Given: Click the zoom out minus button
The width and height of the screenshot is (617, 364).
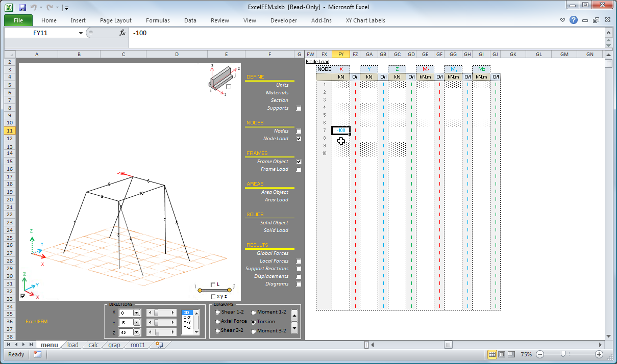Looking at the screenshot, I should click(x=540, y=354).
